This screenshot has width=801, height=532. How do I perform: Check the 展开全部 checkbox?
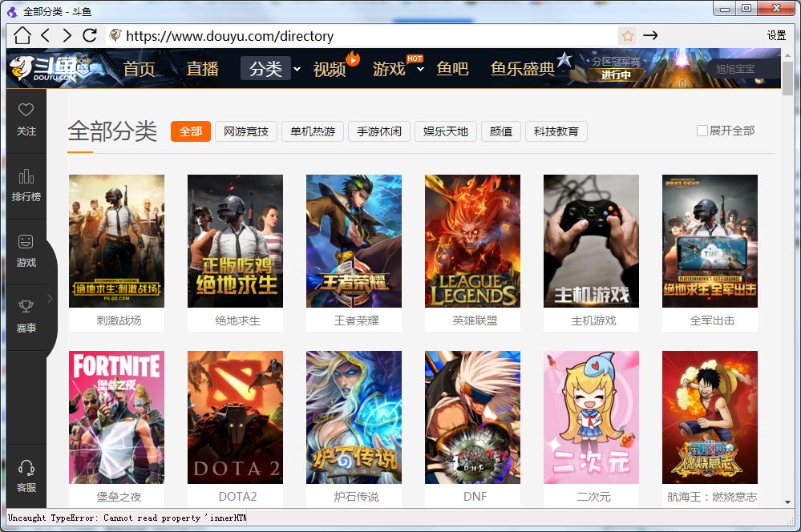pyautogui.click(x=702, y=131)
